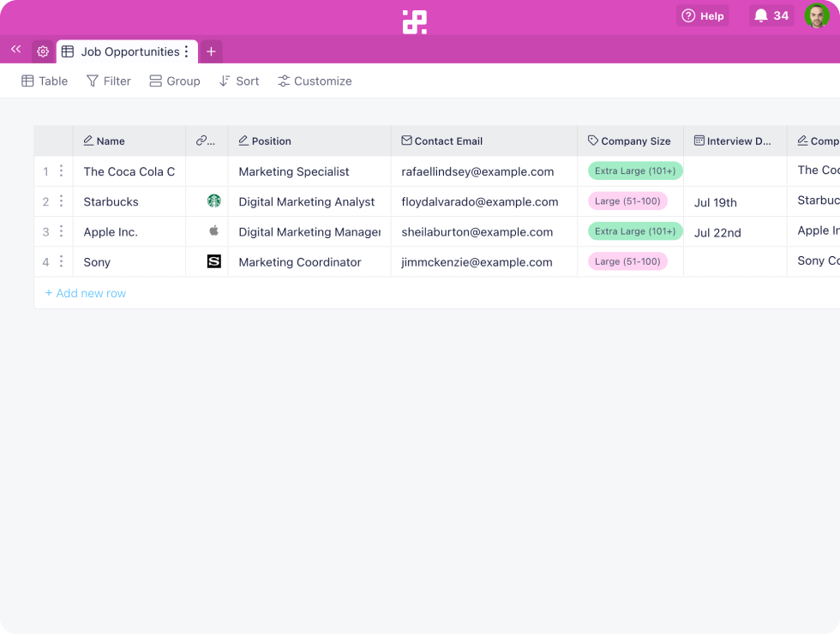Select the 'Digital Marketing Manager' position cell
This screenshot has height=634, width=840.
(309, 232)
